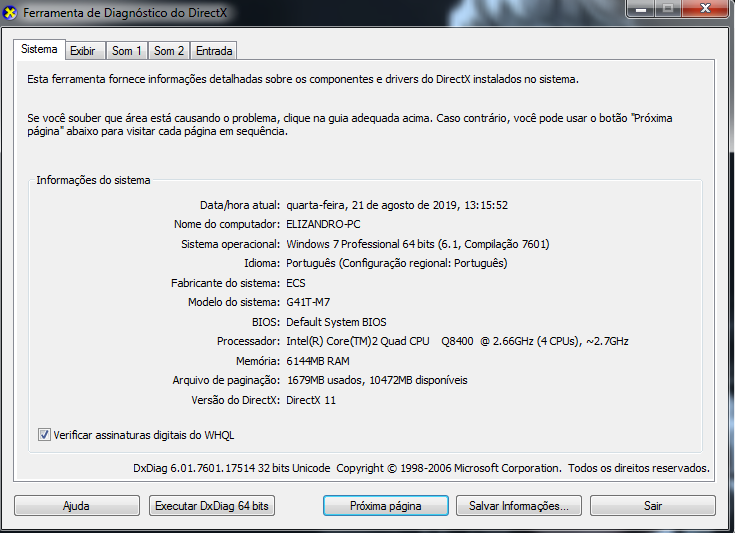
Task: Click the Modelo do sistema label
Action: click(x=234, y=302)
